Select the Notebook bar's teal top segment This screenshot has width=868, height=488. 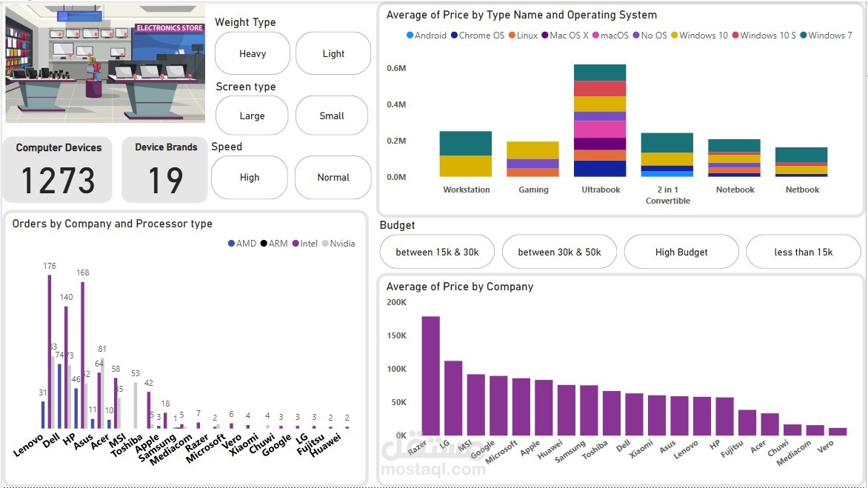(734, 146)
